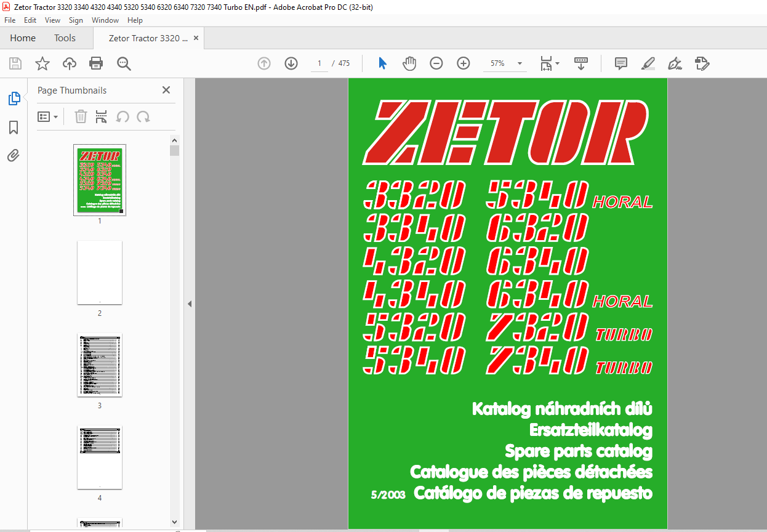Select blank page 2 thumbnail
This screenshot has width=767, height=532.
(x=100, y=272)
